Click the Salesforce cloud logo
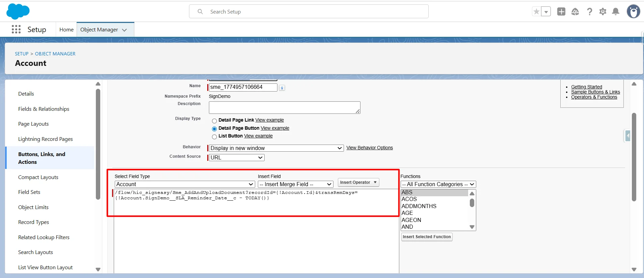 (x=18, y=11)
